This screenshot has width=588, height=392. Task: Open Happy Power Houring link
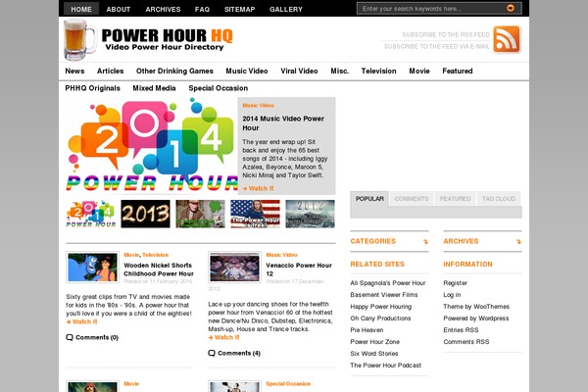coord(380,307)
